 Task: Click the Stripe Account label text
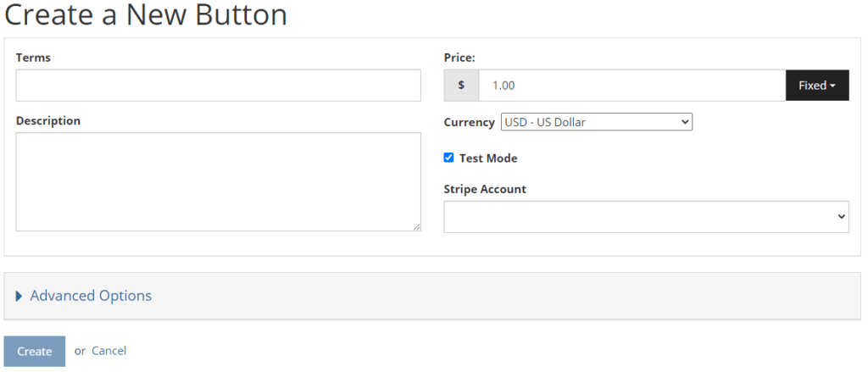(x=485, y=189)
